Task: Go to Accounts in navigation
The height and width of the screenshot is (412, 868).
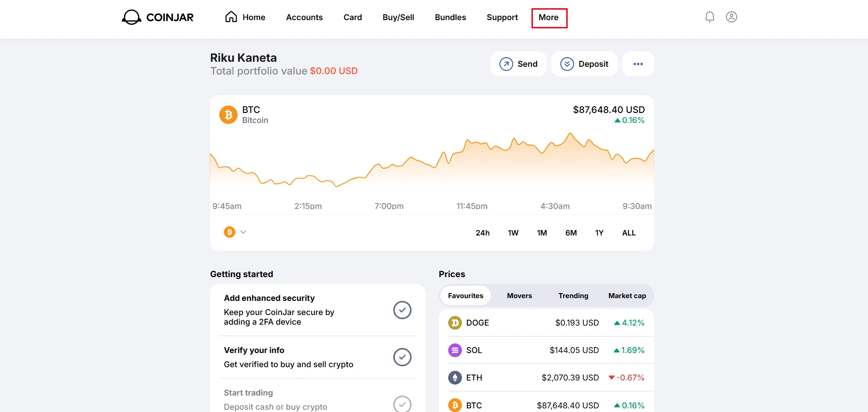Action: tap(304, 17)
